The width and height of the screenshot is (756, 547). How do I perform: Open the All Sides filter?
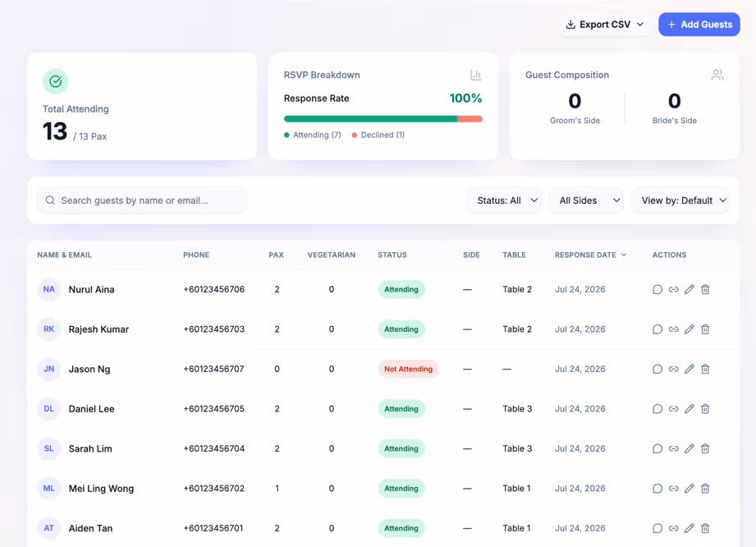coord(586,200)
